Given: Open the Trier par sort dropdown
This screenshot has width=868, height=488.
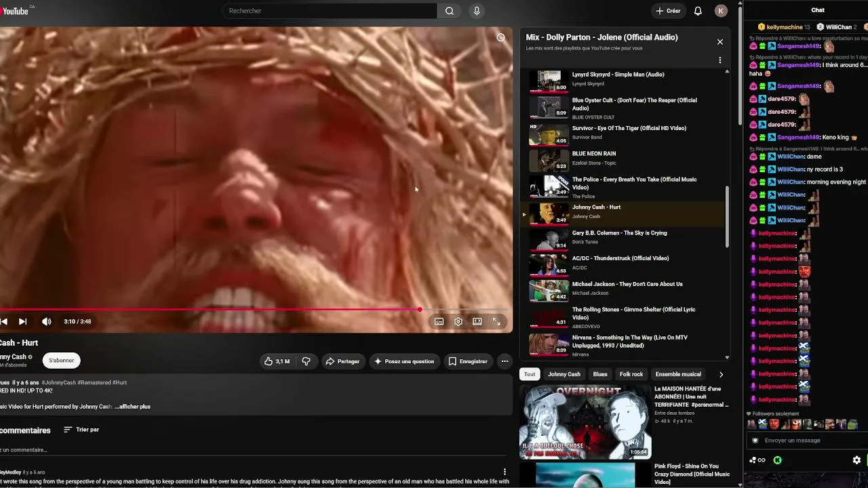Looking at the screenshot, I should click(81, 430).
